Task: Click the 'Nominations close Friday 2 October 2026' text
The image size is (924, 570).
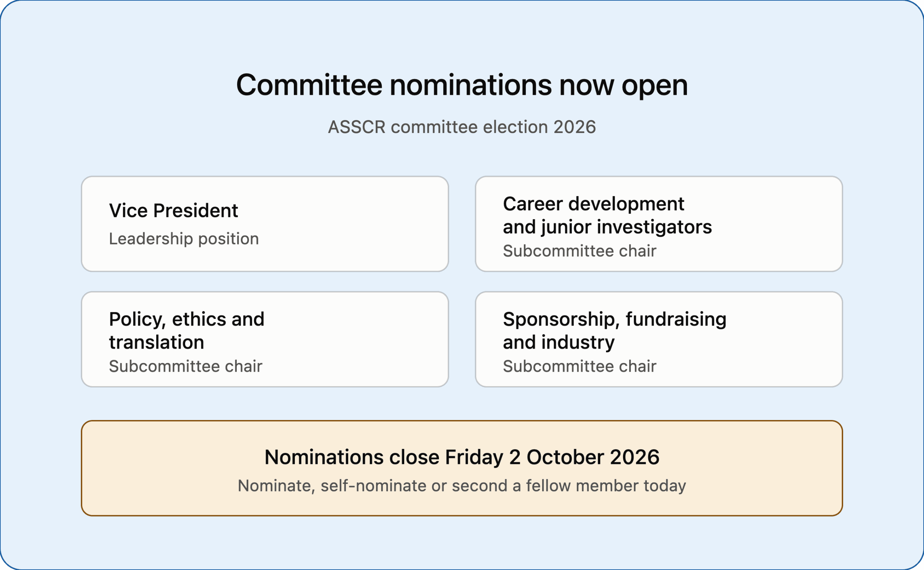Action: point(462,457)
